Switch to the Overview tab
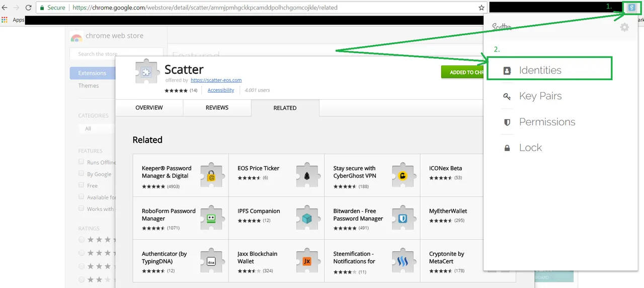The image size is (644, 288). pos(149,108)
